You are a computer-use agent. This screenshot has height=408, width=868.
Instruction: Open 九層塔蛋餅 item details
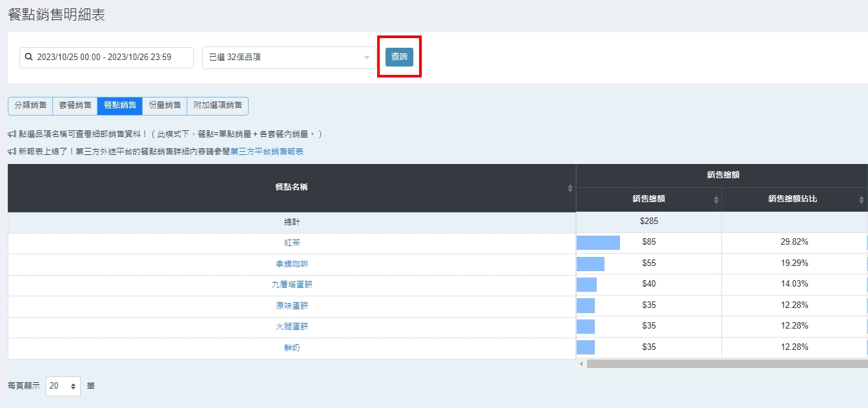coord(292,285)
